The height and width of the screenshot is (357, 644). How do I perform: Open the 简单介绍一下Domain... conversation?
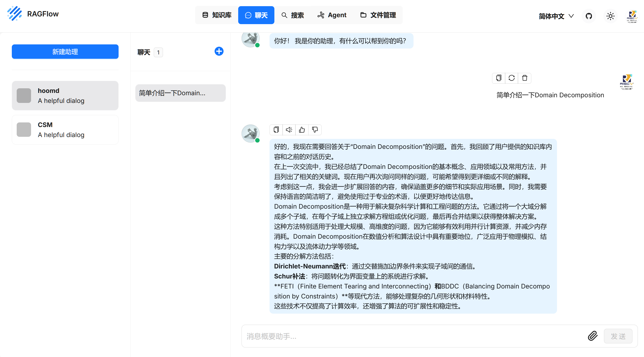tap(180, 93)
